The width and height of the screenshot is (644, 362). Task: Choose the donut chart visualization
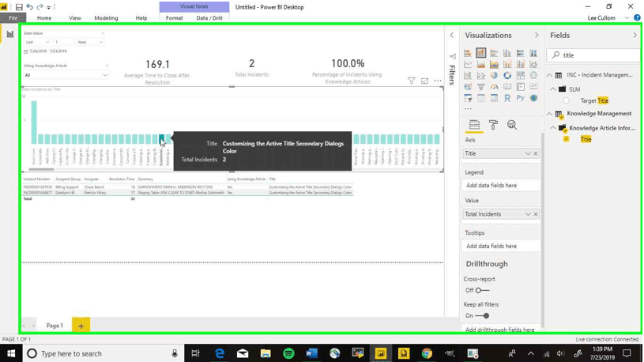click(x=507, y=75)
